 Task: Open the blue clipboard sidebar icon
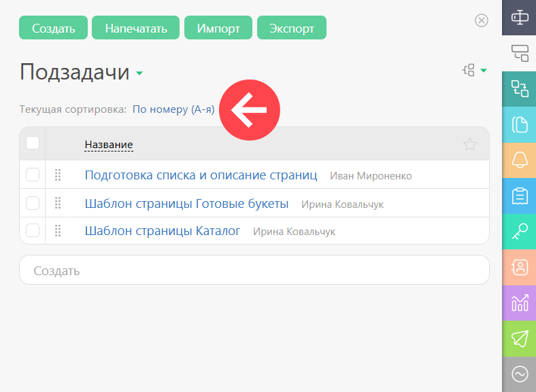coord(519,196)
